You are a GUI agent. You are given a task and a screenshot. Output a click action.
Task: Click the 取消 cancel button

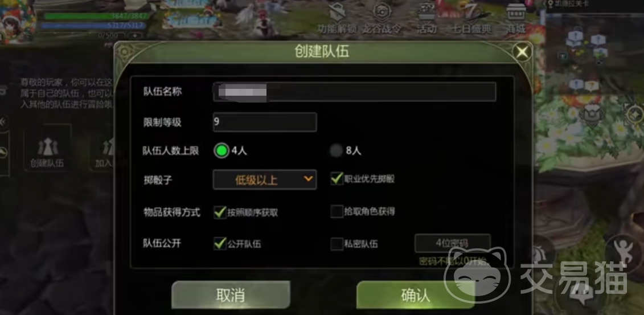(x=231, y=295)
